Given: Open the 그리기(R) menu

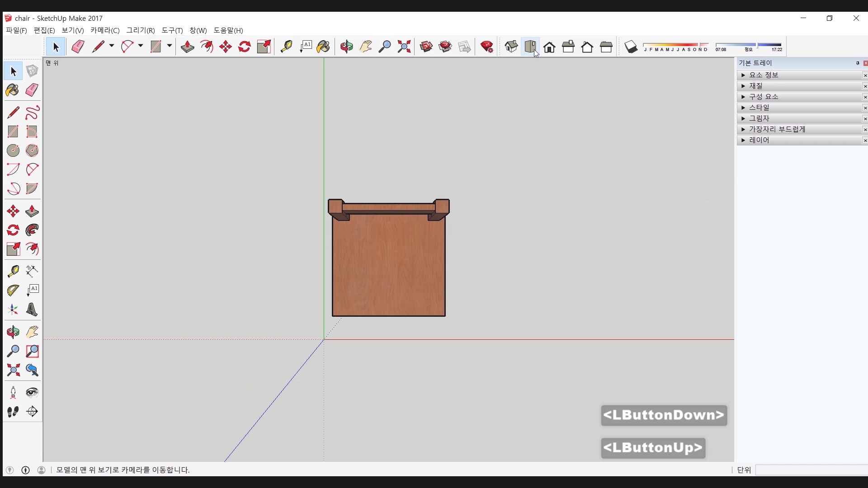Looking at the screenshot, I should click(x=141, y=30).
